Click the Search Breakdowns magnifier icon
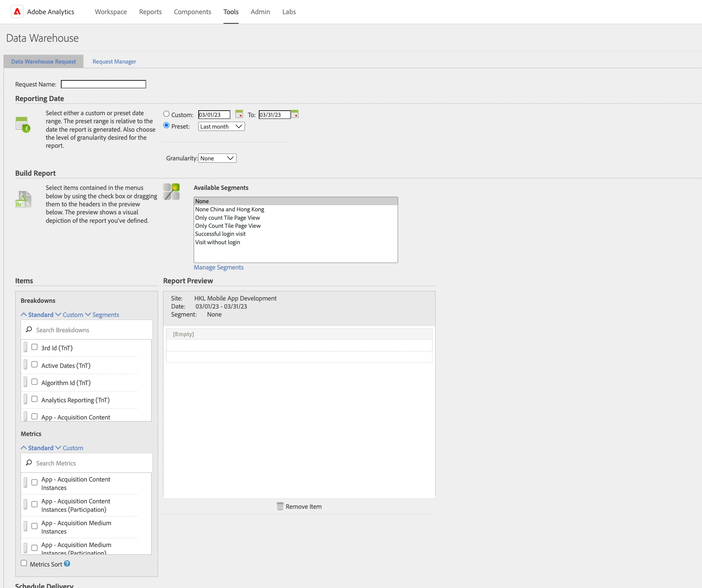 tap(29, 330)
